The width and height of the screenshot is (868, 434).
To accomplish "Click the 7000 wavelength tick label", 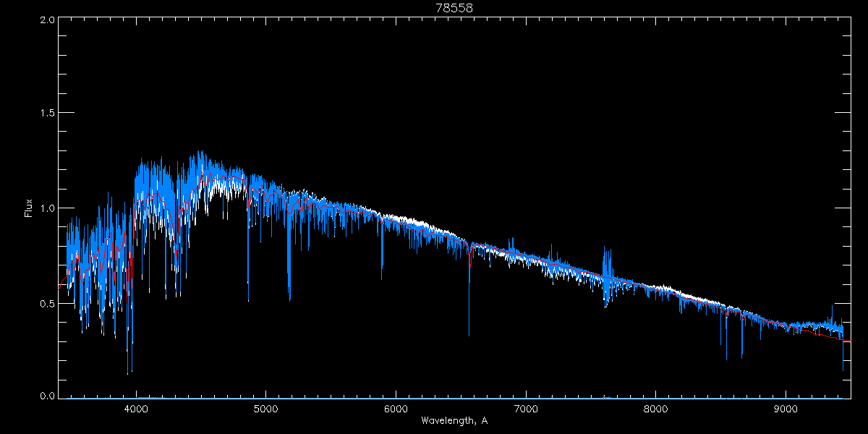I will [526, 409].
